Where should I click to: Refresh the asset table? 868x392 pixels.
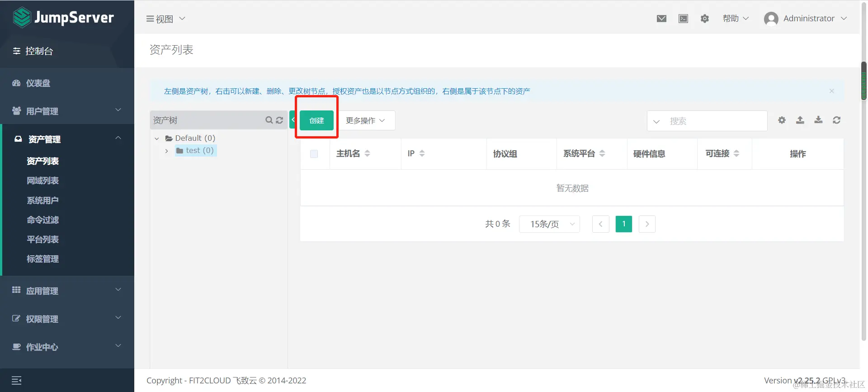(837, 120)
